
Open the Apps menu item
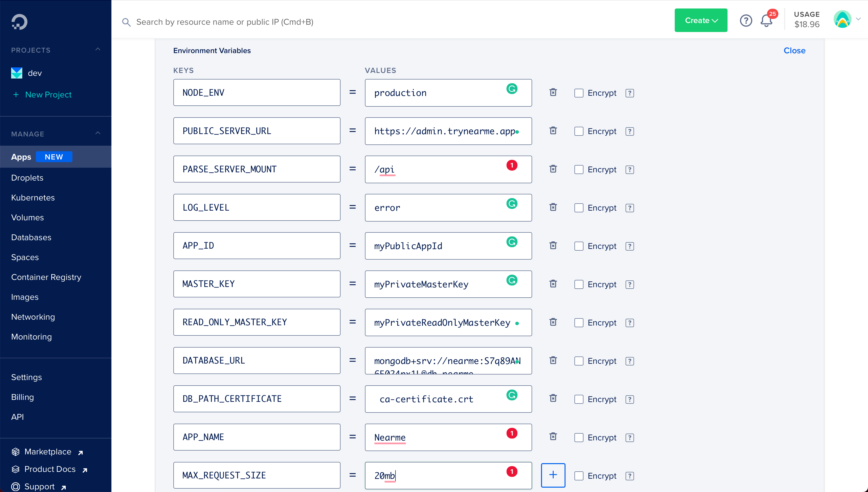pyautogui.click(x=21, y=157)
